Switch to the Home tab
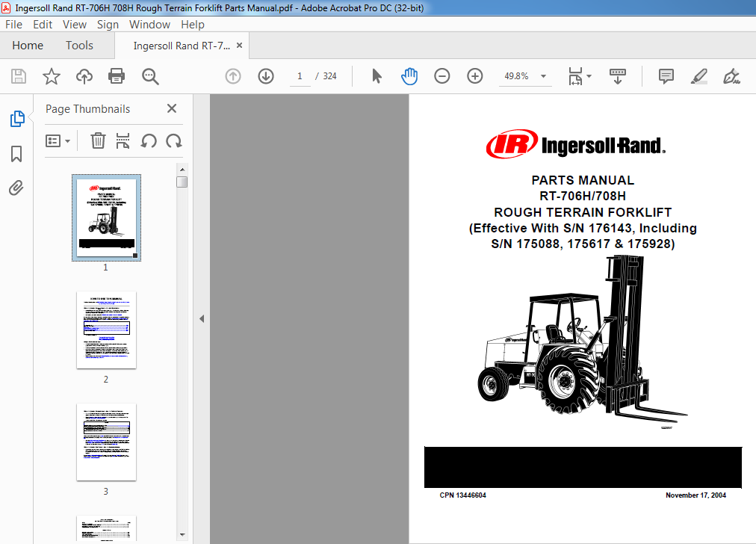756x544 pixels. click(x=28, y=46)
